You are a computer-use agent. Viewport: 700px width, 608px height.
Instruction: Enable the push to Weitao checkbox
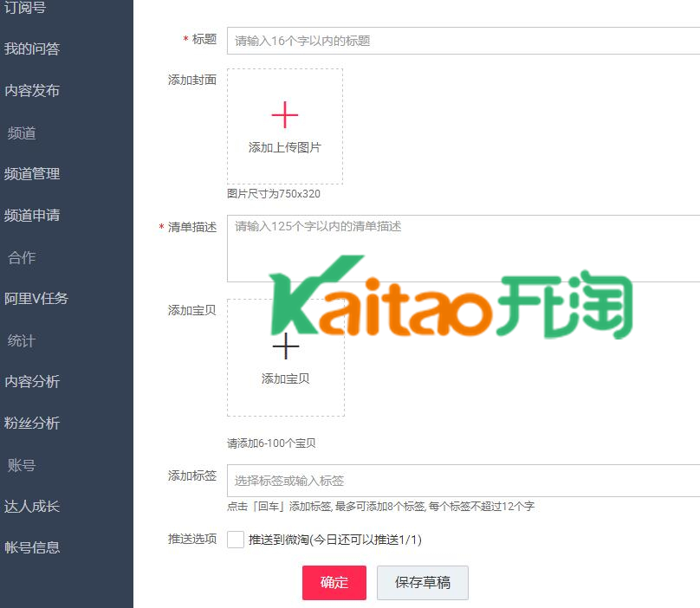[236, 540]
